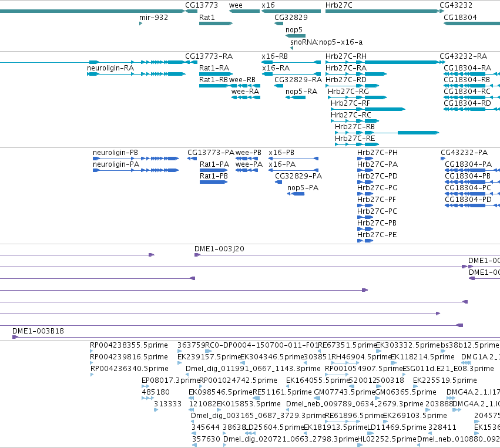500x448 pixels.
Task: Click the GM07743.5prime EST label
Action: 345,392
